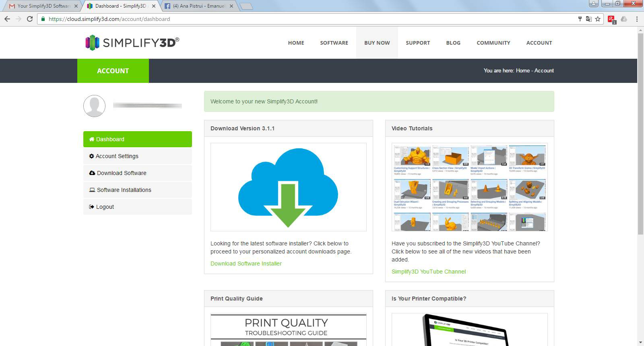Switch to Your Simplify3D Software Gmail tab
The height and width of the screenshot is (346, 644).
point(43,6)
